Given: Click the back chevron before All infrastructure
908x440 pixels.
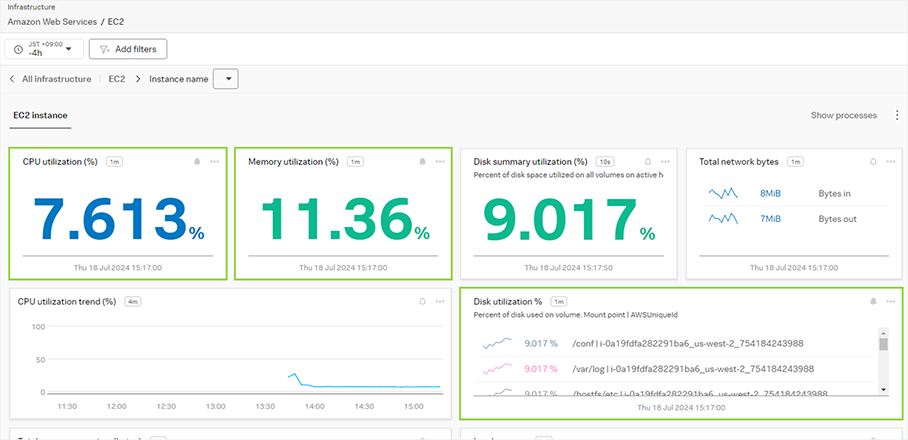Looking at the screenshot, I should (x=11, y=79).
